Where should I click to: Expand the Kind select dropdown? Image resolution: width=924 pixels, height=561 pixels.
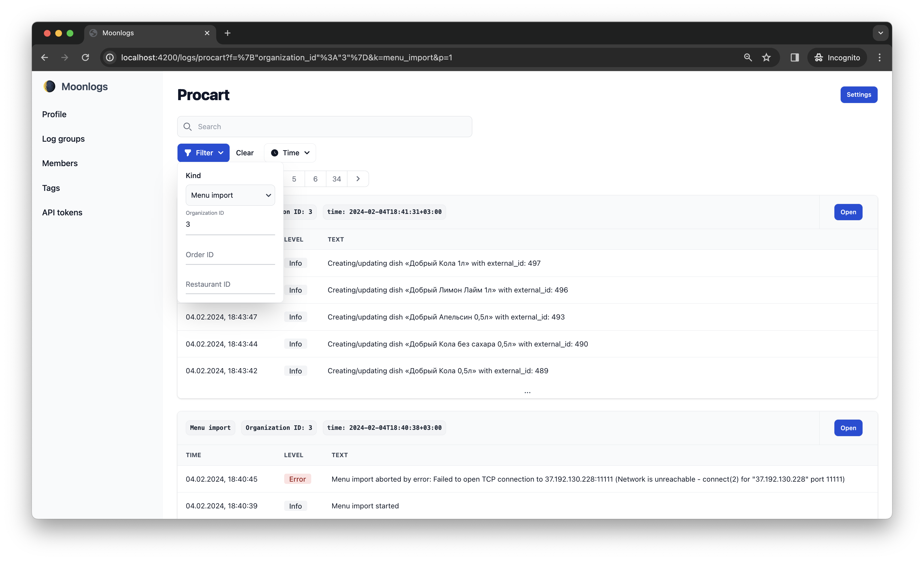point(230,195)
